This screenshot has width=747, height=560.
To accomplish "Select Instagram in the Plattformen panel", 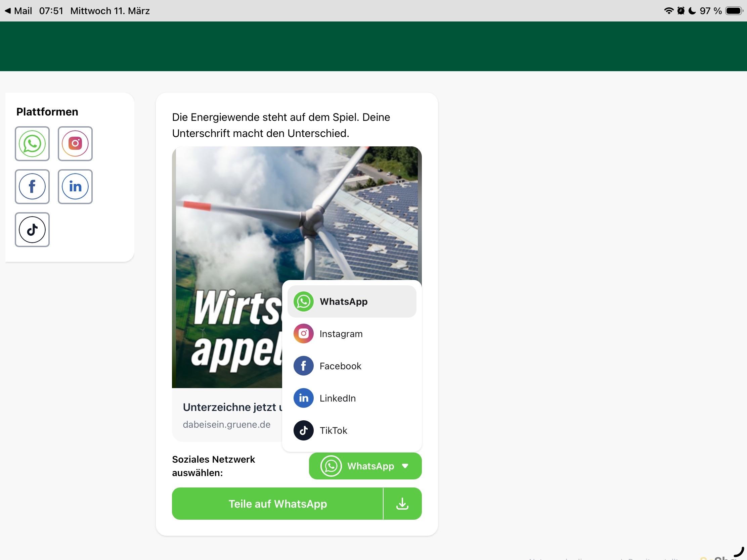I will coord(75,143).
